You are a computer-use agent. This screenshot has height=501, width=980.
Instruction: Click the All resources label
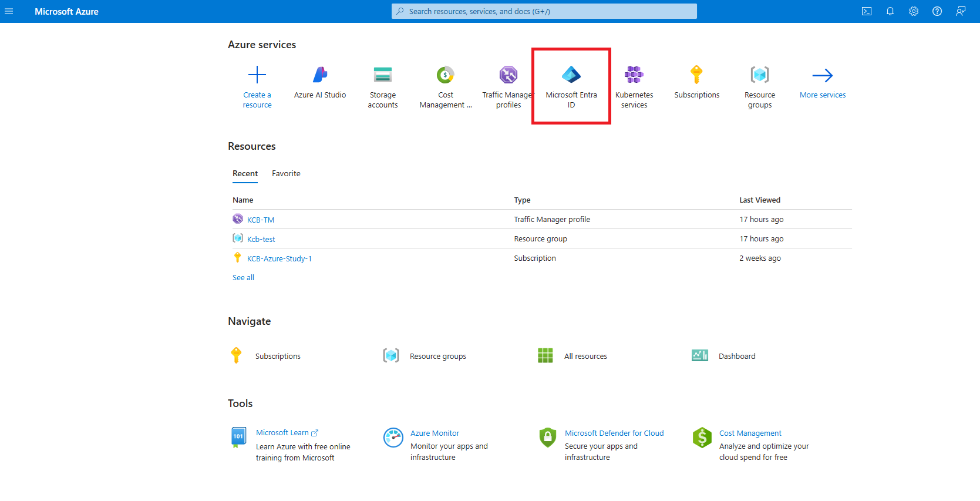pyautogui.click(x=585, y=356)
